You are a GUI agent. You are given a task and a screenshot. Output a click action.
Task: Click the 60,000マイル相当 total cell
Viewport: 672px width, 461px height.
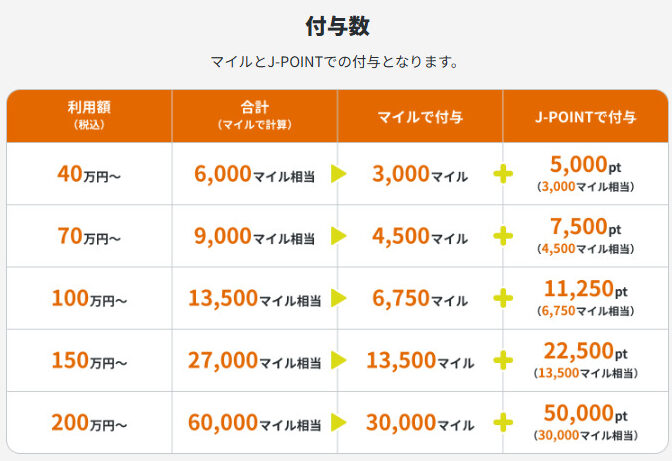point(253,422)
